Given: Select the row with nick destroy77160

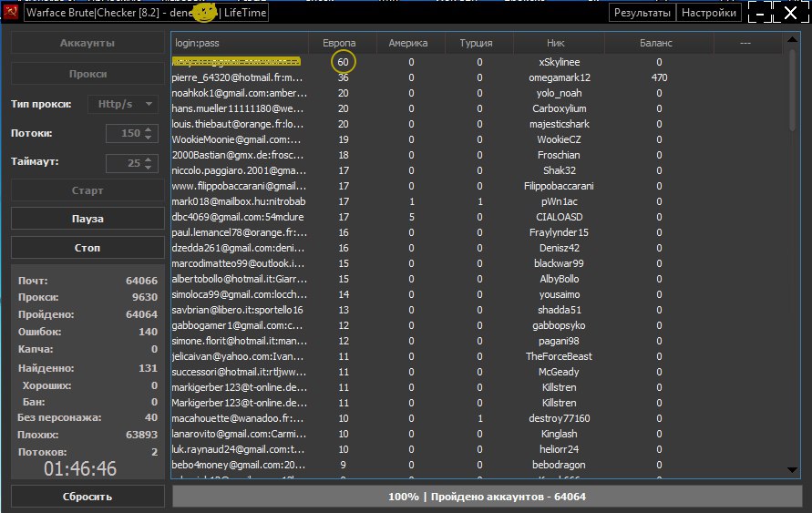Looking at the screenshot, I should pos(477,418).
